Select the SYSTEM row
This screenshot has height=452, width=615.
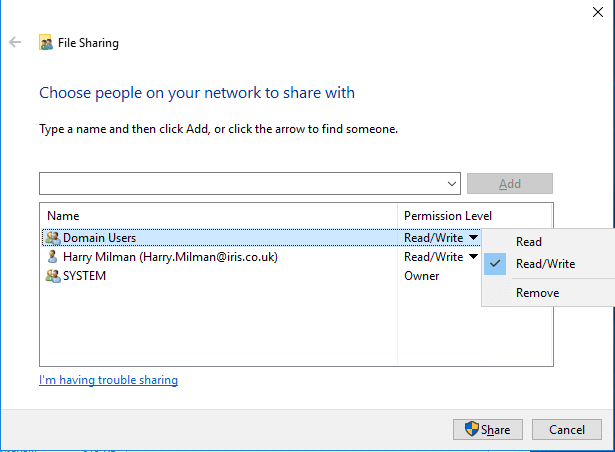pos(261,276)
